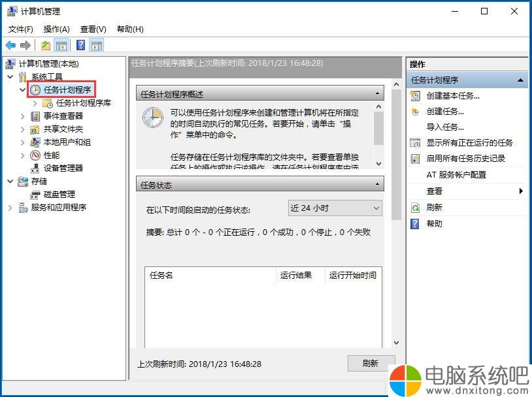532x397 pixels.
Task: Collapse the 任务状态 section
Action: pyautogui.click(x=377, y=184)
